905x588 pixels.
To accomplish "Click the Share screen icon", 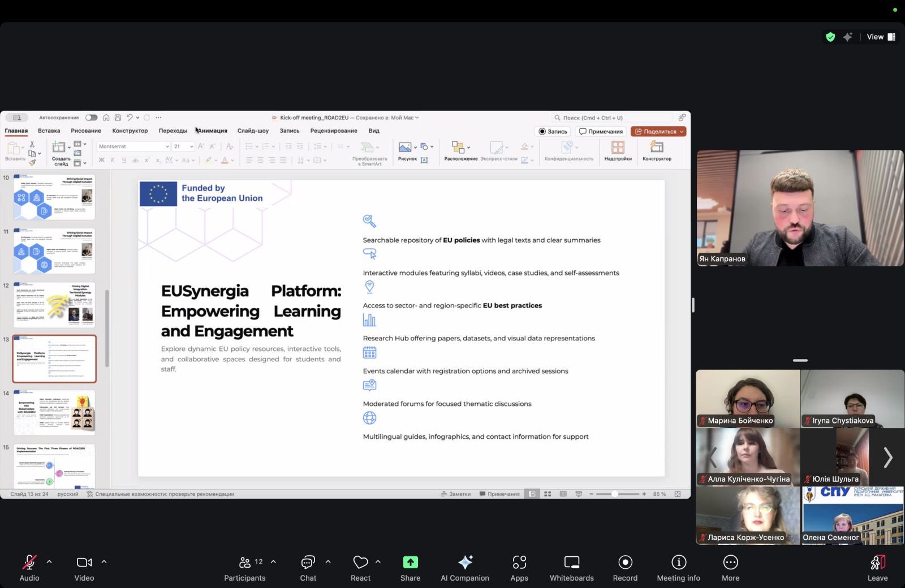I will (410, 563).
